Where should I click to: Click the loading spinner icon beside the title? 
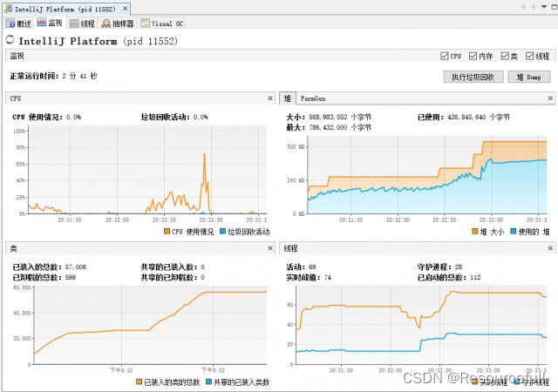click(10, 40)
